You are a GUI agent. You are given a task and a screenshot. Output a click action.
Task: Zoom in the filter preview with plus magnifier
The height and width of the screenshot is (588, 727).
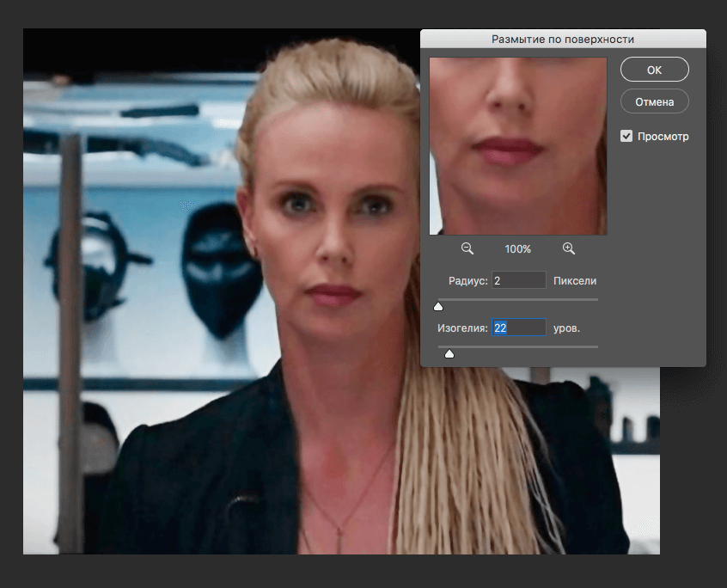click(568, 248)
